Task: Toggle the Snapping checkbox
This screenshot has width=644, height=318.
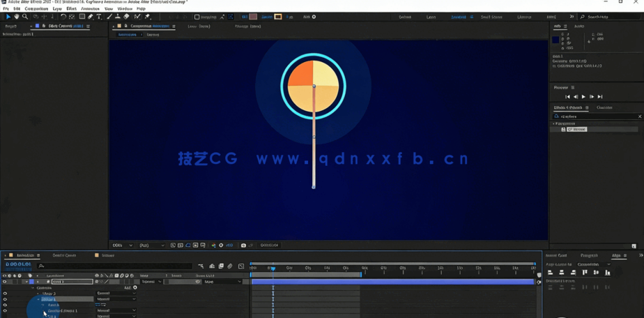Action: [x=197, y=17]
